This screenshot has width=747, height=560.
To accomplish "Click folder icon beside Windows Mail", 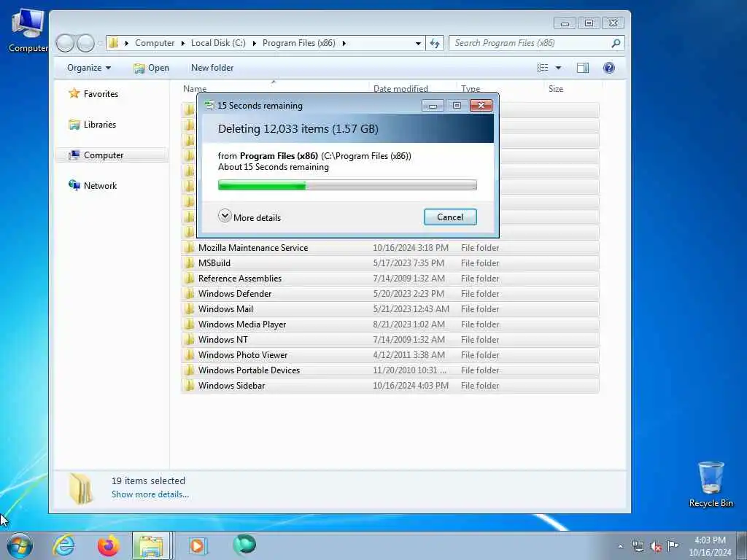I will click(x=189, y=308).
